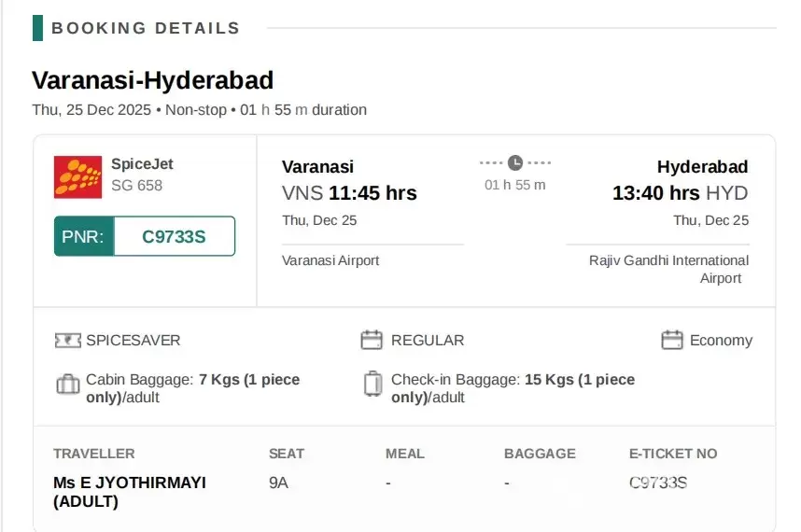Click the SPICESAVER fare ticket icon

[67, 341]
